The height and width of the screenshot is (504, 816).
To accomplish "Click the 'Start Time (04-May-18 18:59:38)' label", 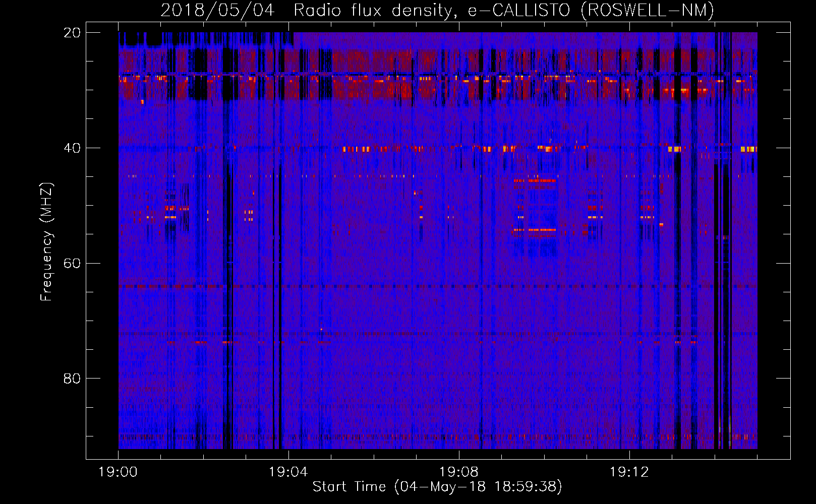I will coord(437,487).
